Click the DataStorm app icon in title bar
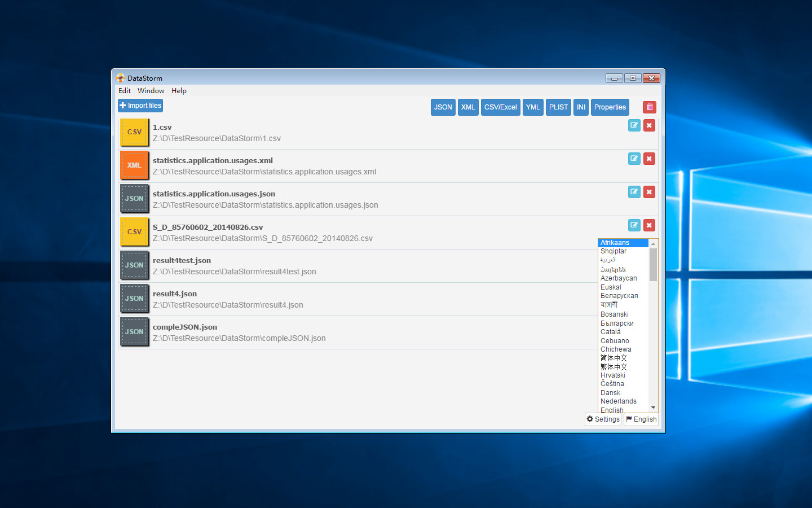Image resolution: width=812 pixels, height=508 pixels. 120,78
